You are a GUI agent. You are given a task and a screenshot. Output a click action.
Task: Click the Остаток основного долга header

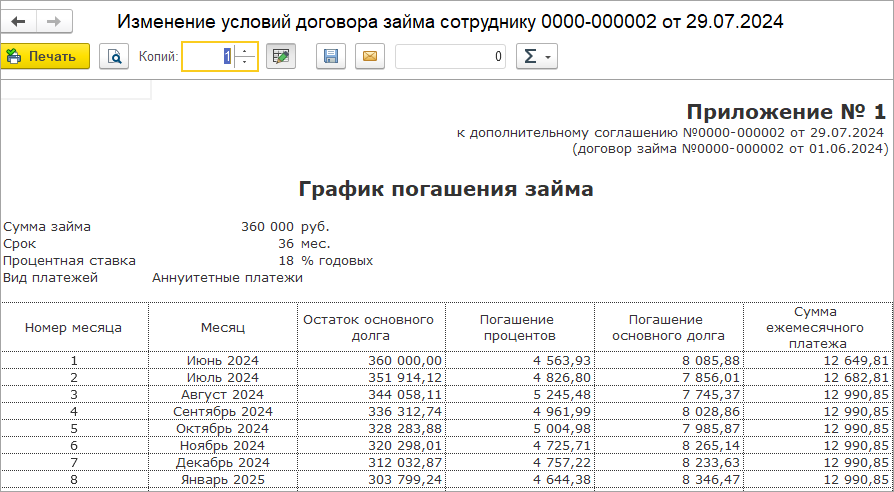371,327
